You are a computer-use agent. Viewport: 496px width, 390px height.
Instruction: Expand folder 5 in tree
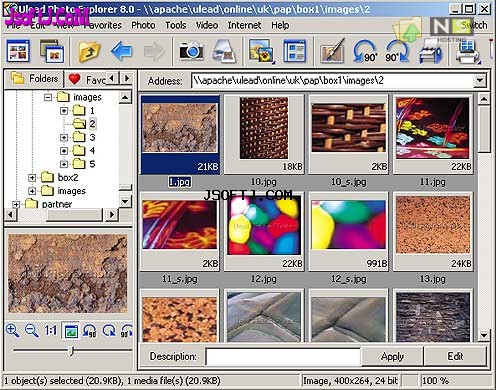64,164
